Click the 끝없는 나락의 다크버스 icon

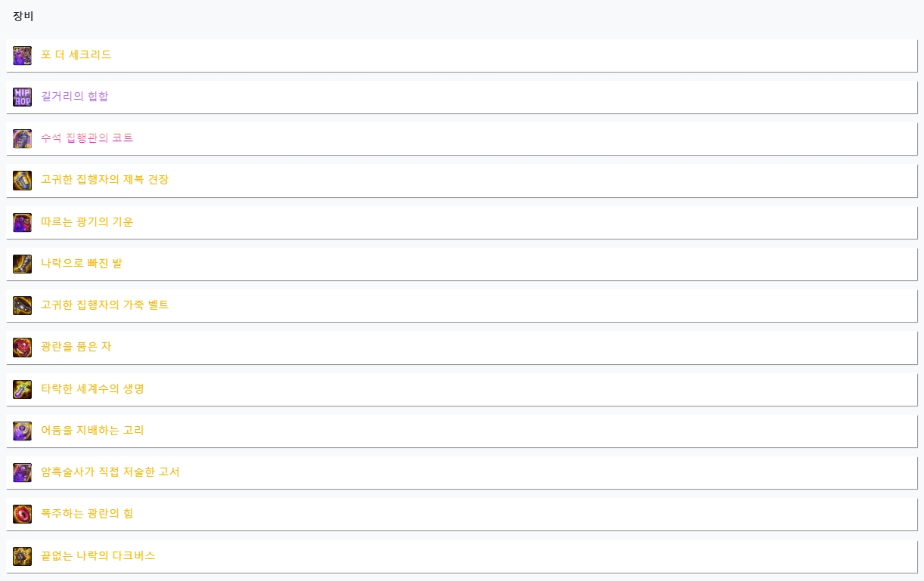(x=23, y=556)
